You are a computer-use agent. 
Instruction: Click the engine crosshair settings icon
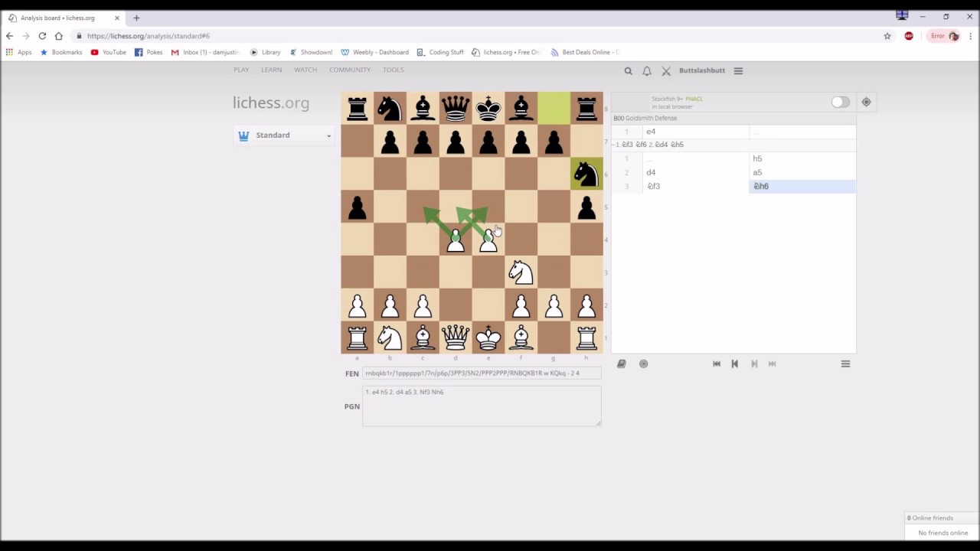pos(866,102)
